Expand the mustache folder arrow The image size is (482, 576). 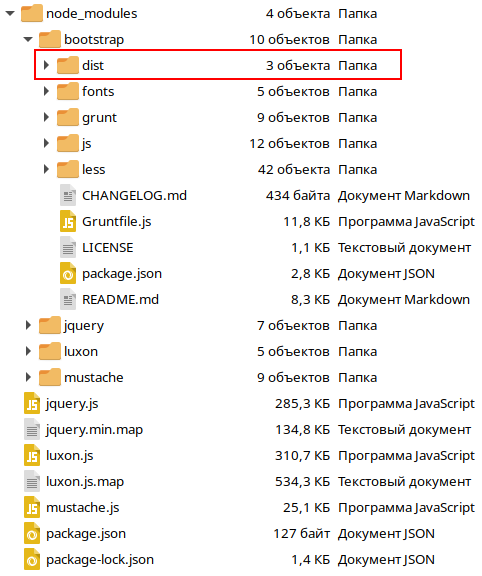pyautogui.click(x=28, y=377)
